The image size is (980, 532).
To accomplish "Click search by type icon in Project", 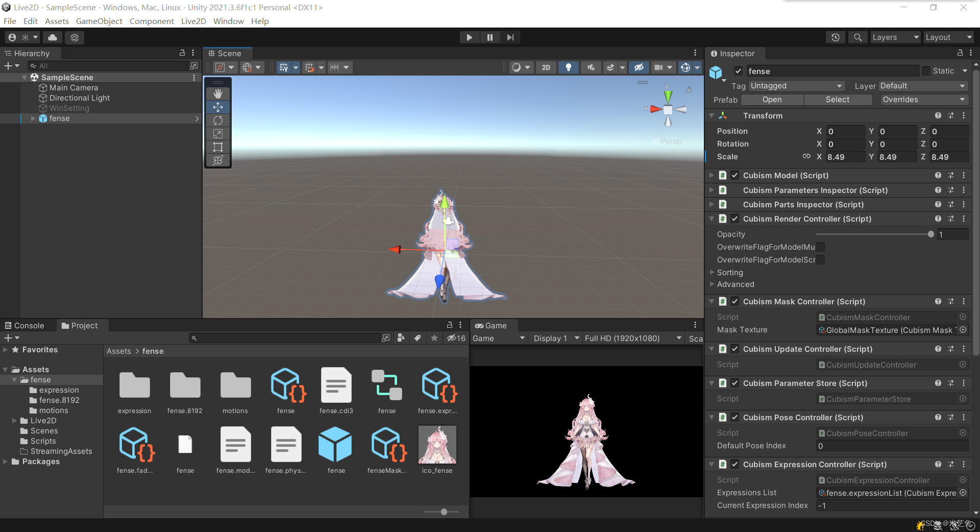I will (401, 338).
